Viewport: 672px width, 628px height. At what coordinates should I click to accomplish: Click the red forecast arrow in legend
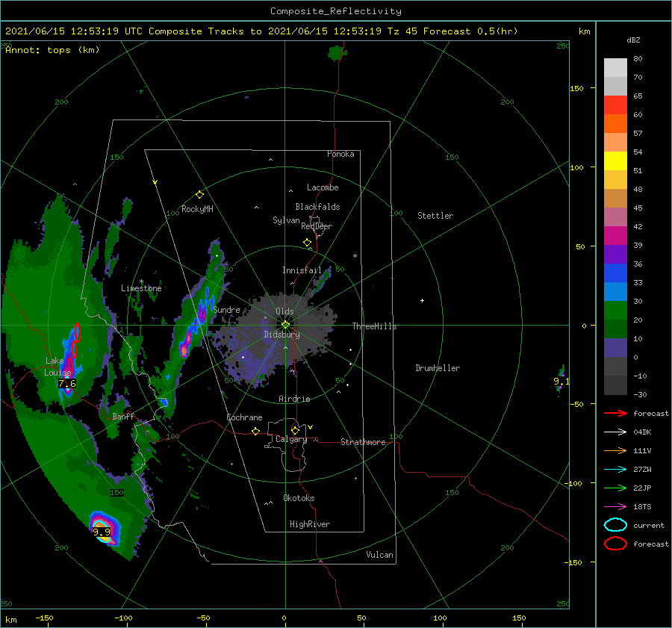pyautogui.click(x=616, y=413)
